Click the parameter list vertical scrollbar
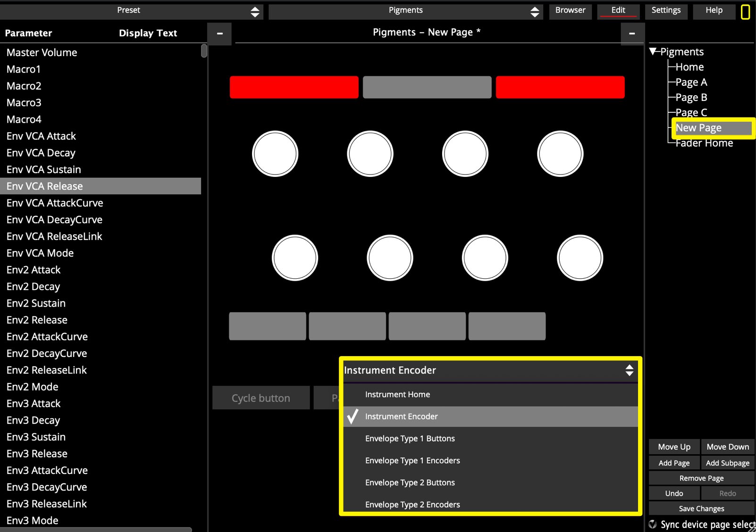756x532 pixels. pos(204,50)
